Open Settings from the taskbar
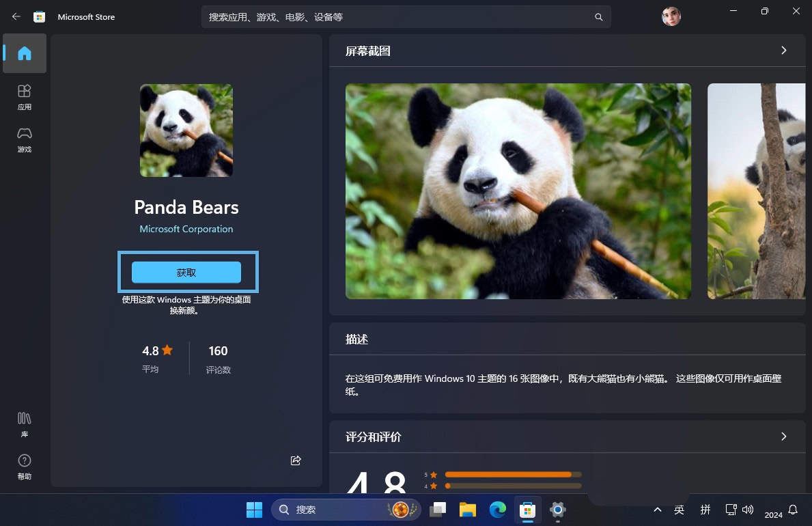The height and width of the screenshot is (526, 812). 557,510
